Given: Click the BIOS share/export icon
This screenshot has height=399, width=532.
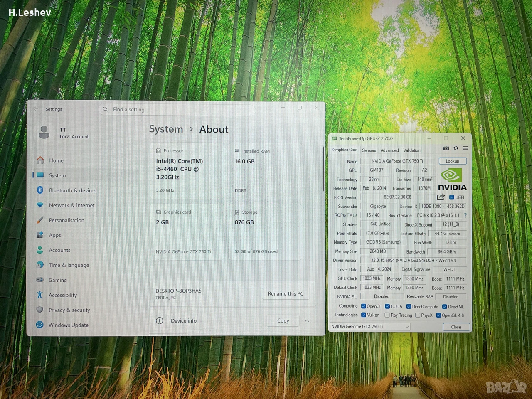Looking at the screenshot, I should (x=441, y=197).
